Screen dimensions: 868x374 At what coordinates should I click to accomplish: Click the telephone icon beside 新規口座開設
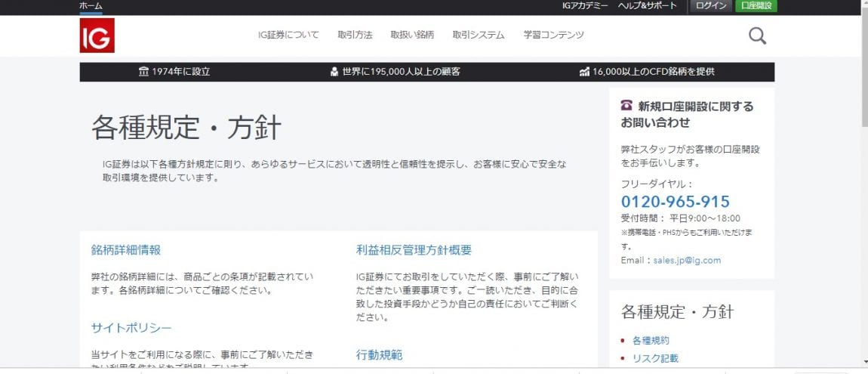coord(626,106)
